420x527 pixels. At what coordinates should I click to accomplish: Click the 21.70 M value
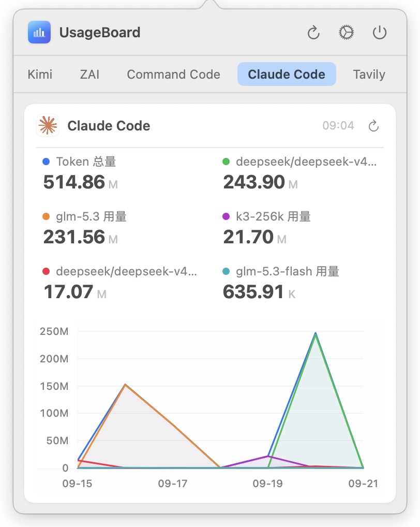[255, 237]
